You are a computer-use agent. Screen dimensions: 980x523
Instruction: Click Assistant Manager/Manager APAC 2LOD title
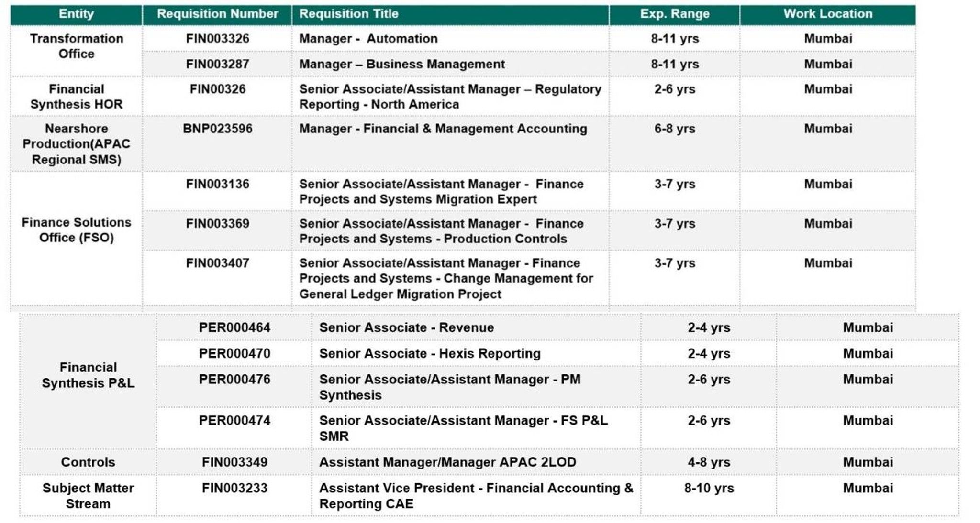[x=447, y=462]
